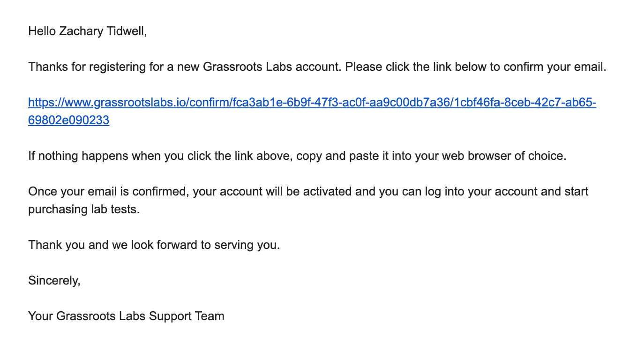Click the 'purchasing lab tests' line
The width and height of the screenshot is (644, 360).
(x=83, y=209)
